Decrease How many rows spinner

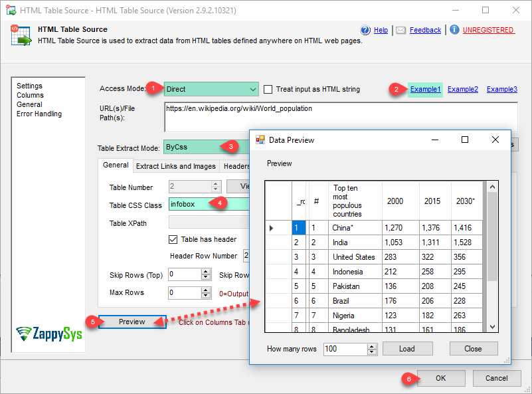372,352
